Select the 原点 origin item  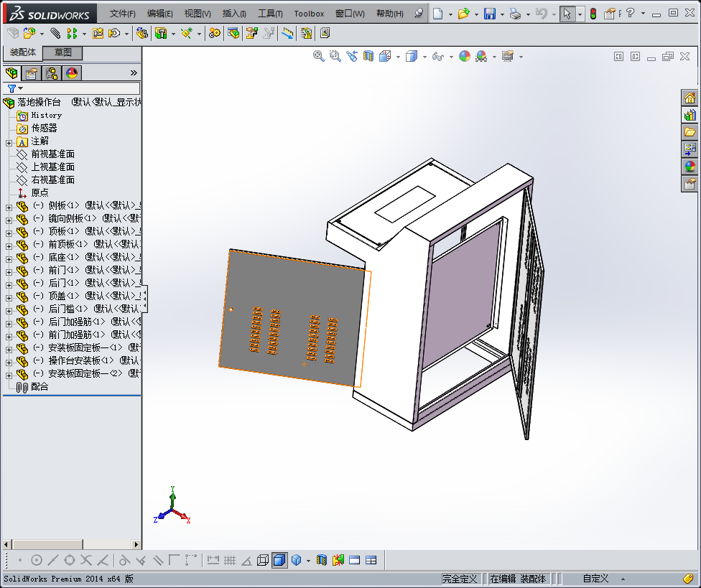40,192
